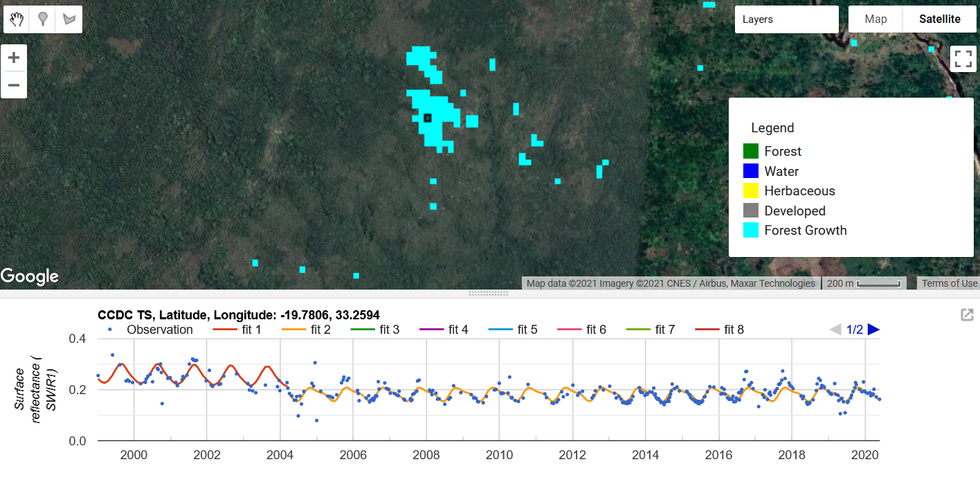
Task: Open chart in new window
Action: click(x=967, y=315)
